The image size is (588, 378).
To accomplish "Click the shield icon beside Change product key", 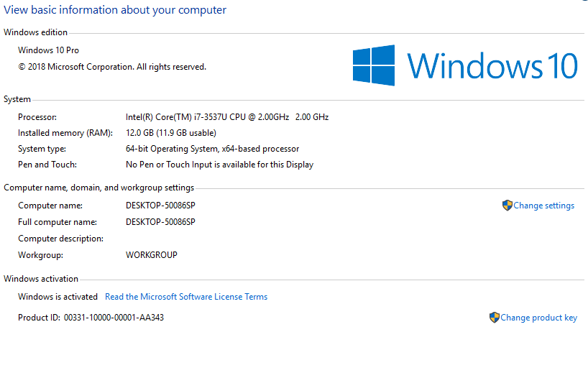I will [x=494, y=318].
